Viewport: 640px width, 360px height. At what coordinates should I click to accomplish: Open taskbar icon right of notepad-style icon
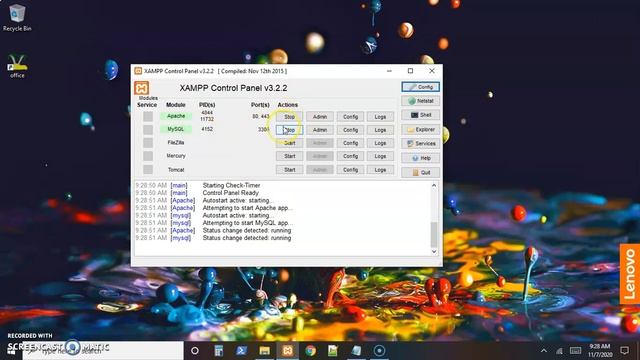[356, 351]
